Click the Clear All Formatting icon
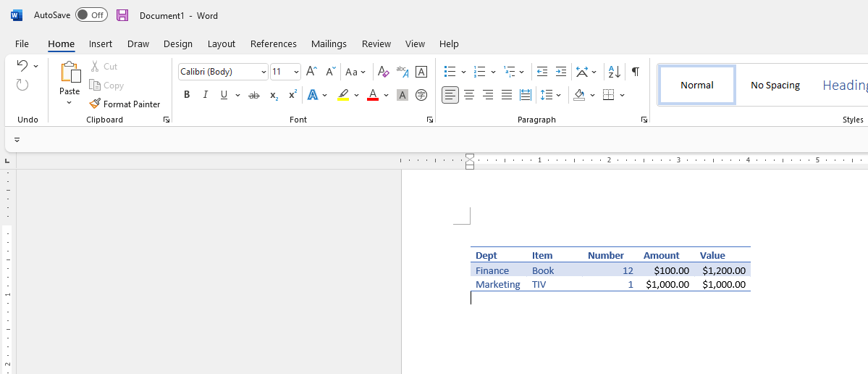This screenshot has height=374, width=868. tap(384, 72)
